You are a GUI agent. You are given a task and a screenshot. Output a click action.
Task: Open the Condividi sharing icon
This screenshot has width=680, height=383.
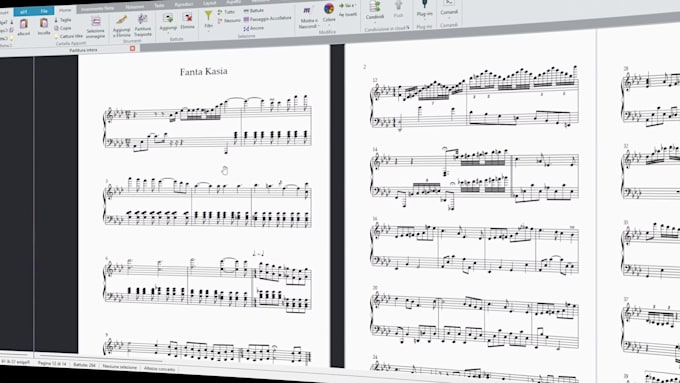tap(375, 7)
